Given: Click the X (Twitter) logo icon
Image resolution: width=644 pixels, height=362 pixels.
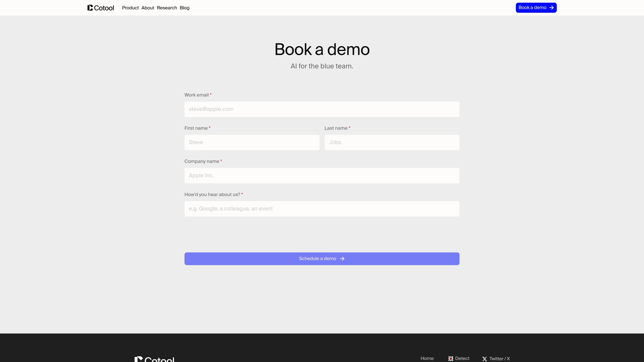Looking at the screenshot, I should (485, 359).
